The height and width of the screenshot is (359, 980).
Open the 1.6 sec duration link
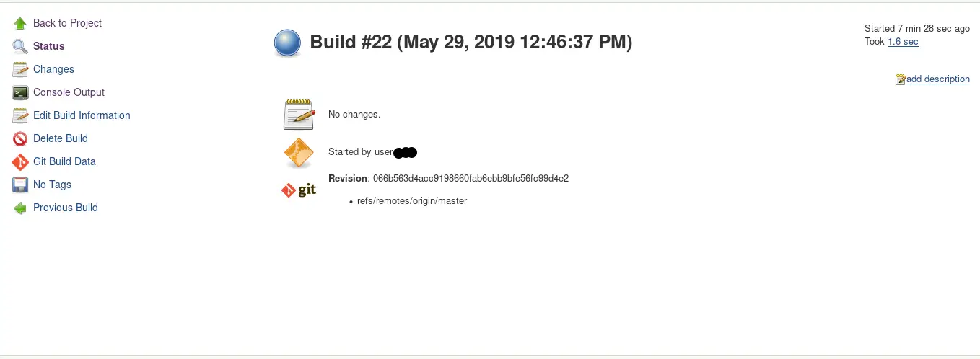pyautogui.click(x=903, y=42)
